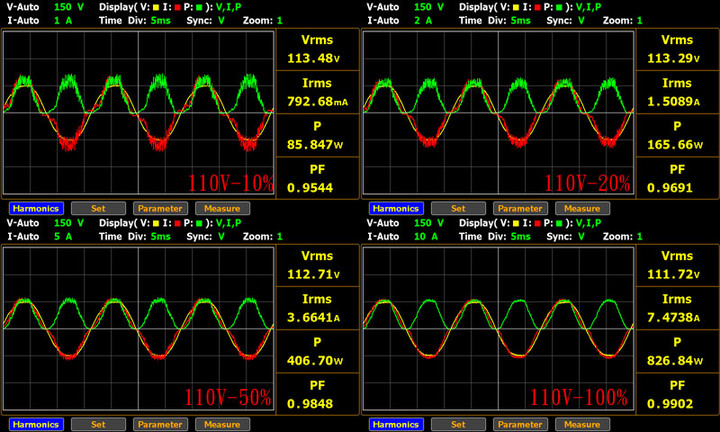Select the Vrms reading 111.72V
Image resolution: width=720 pixels, height=432 pixels.
tap(674, 274)
